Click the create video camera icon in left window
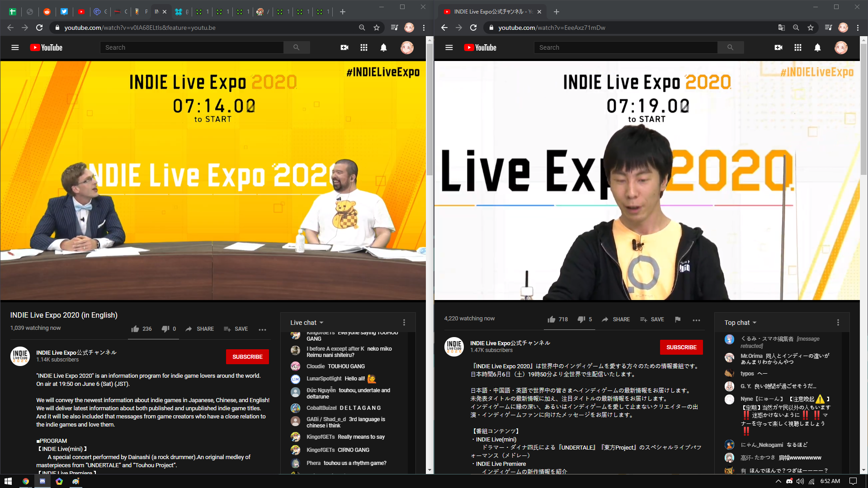868x488 pixels. pos(344,47)
